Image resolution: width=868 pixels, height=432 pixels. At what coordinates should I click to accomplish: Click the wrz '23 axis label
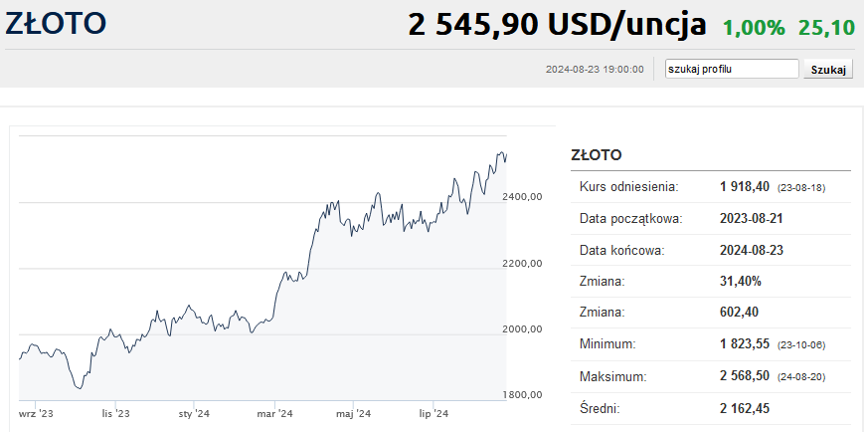(36, 414)
